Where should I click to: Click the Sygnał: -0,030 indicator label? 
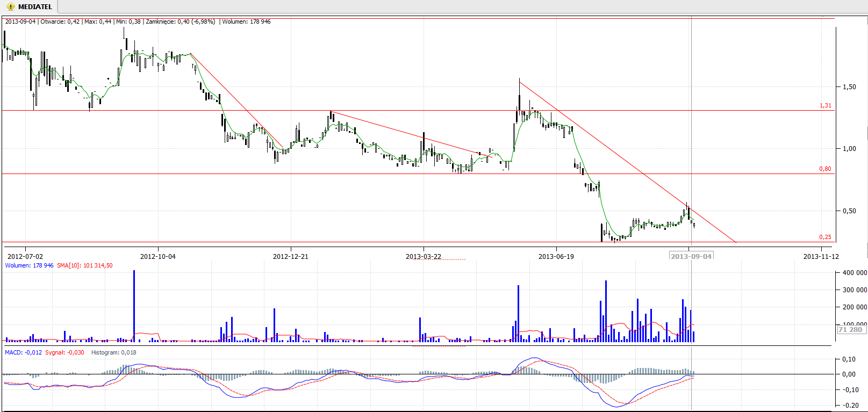[x=64, y=352]
